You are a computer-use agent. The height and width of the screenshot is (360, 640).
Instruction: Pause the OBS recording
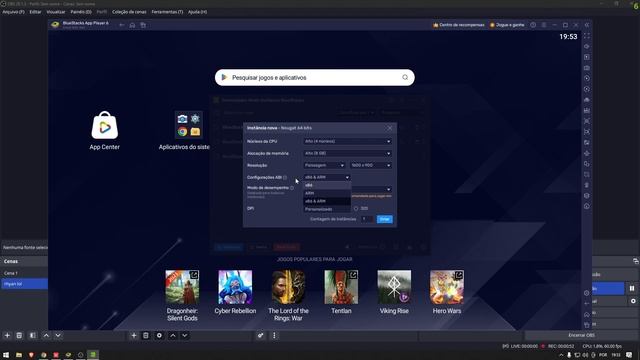pos(632,288)
